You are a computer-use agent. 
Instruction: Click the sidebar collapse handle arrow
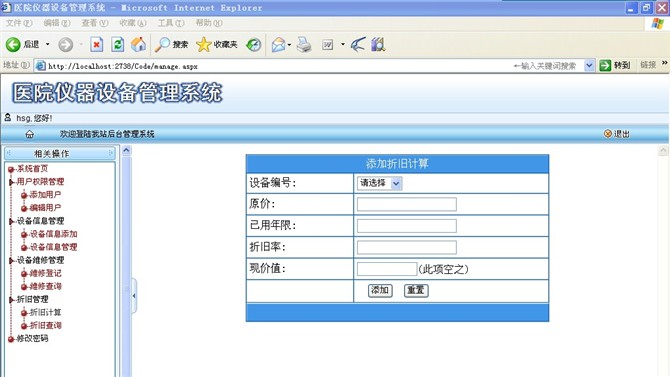coord(134,296)
